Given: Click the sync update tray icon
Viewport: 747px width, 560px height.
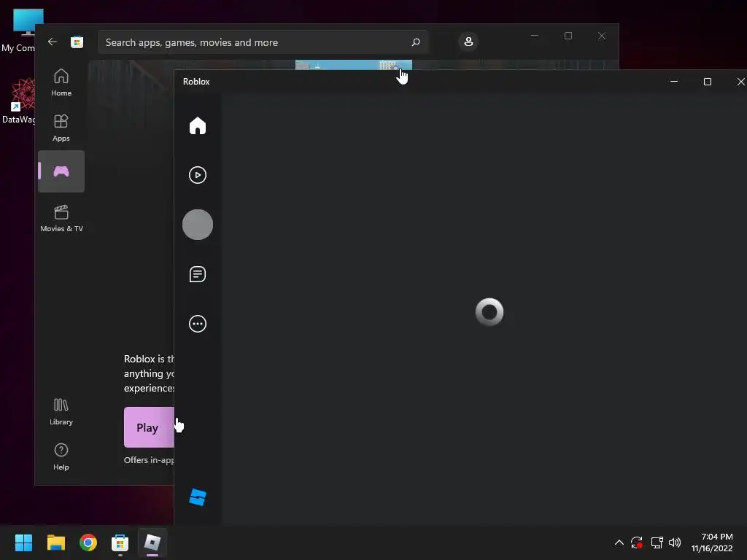Looking at the screenshot, I should point(637,542).
